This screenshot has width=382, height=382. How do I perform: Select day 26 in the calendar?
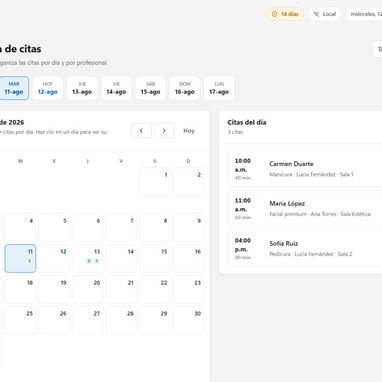click(x=54, y=320)
